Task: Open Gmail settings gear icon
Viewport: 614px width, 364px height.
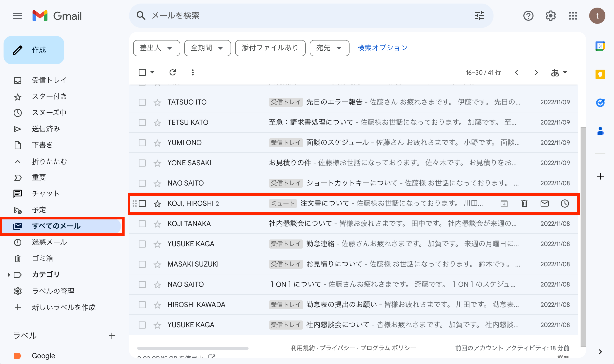Action: pyautogui.click(x=550, y=16)
